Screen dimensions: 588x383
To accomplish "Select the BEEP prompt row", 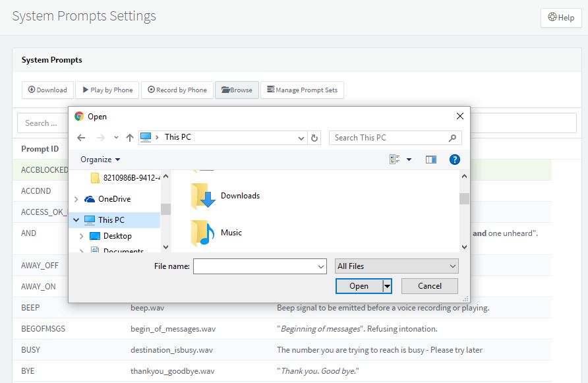I will pyautogui.click(x=282, y=308).
